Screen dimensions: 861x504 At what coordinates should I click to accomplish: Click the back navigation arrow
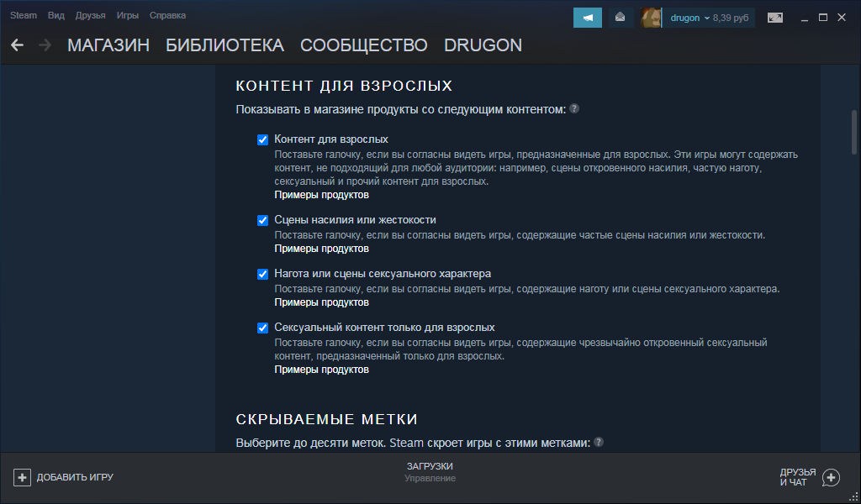[17, 45]
